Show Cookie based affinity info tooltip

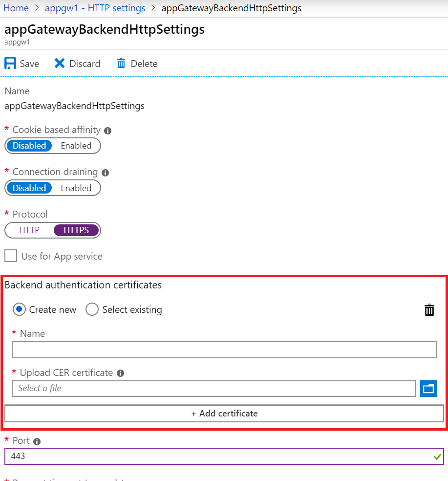(107, 131)
